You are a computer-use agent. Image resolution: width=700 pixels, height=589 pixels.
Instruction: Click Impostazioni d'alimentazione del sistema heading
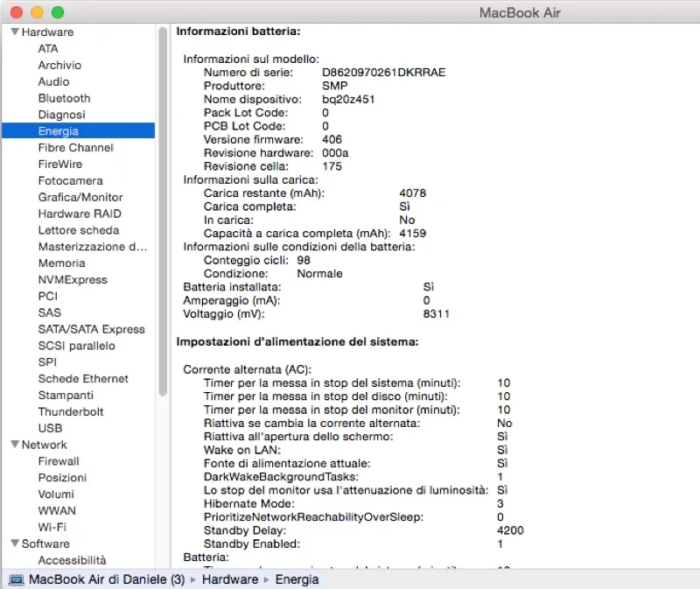(297, 342)
